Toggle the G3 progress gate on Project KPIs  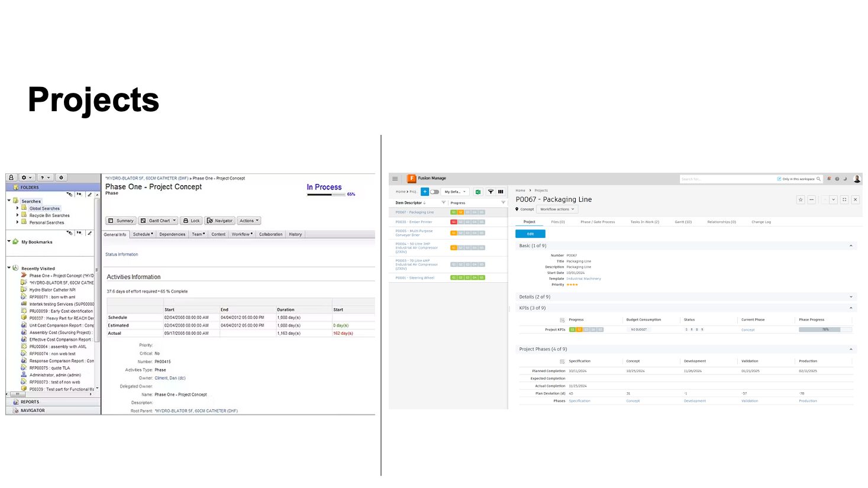coord(588,329)
